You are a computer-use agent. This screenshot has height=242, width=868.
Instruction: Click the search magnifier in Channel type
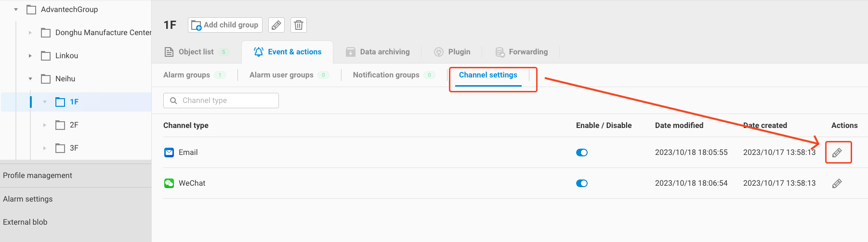point(173,101)
